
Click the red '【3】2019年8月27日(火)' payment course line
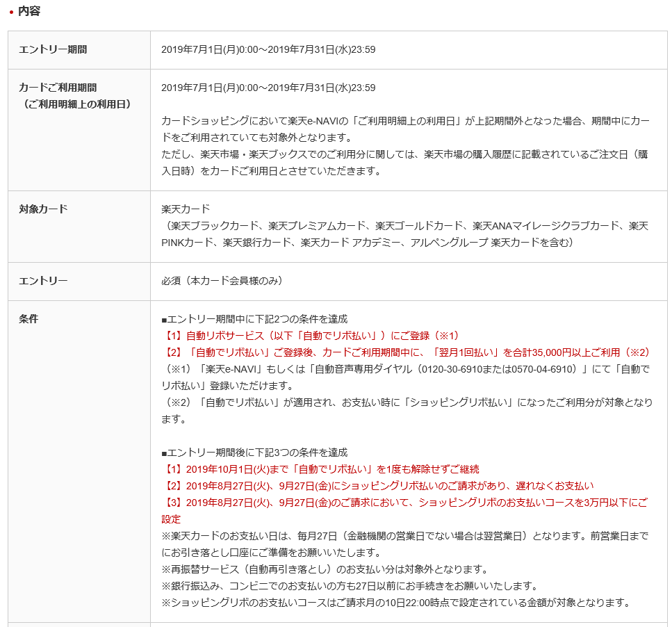pos(404,512)
